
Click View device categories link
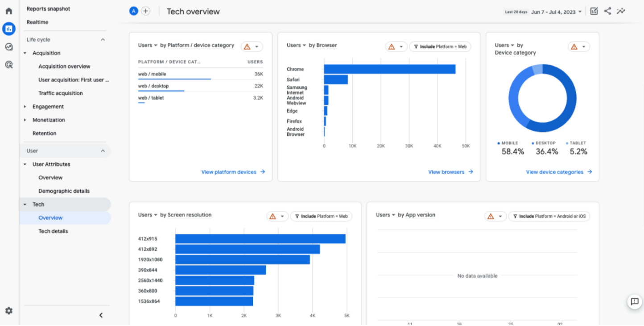559,172
